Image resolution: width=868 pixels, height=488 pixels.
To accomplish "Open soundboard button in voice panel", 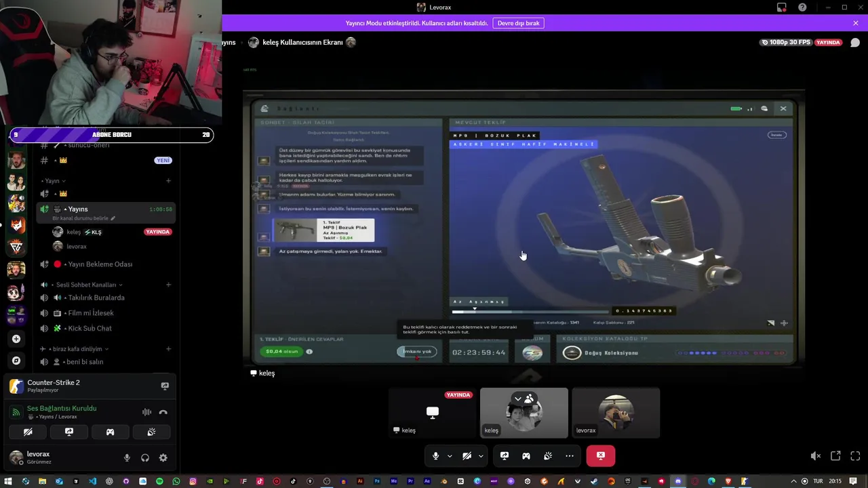I will (x=151, y=432).
